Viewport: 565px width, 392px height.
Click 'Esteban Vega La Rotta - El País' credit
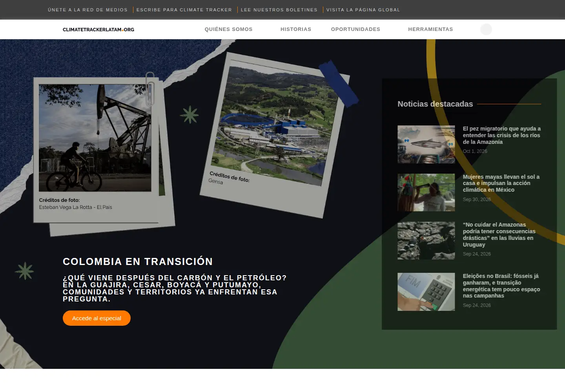tap(75, 207)
